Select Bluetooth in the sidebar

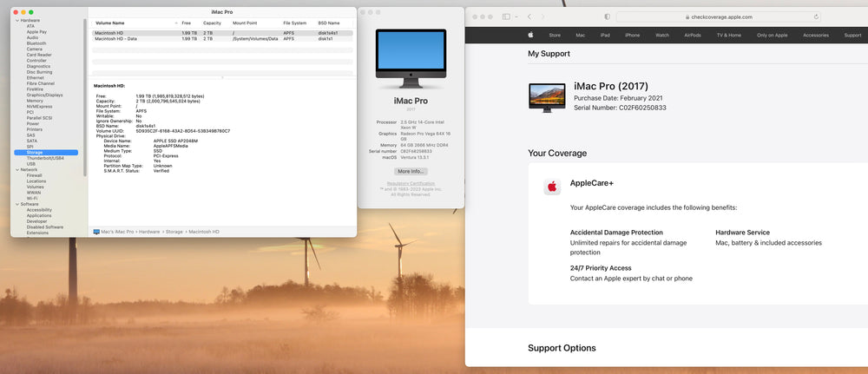(x=36, y=43)
